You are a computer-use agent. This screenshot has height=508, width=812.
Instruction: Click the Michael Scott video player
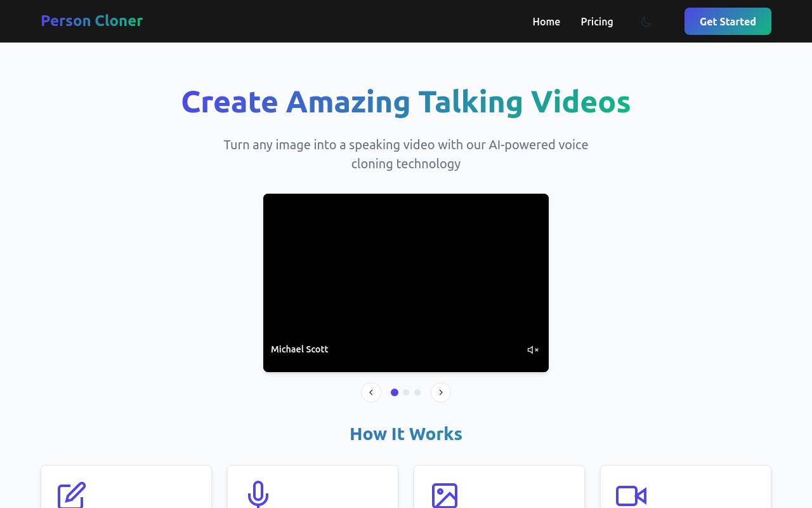(x=406, y=283)
